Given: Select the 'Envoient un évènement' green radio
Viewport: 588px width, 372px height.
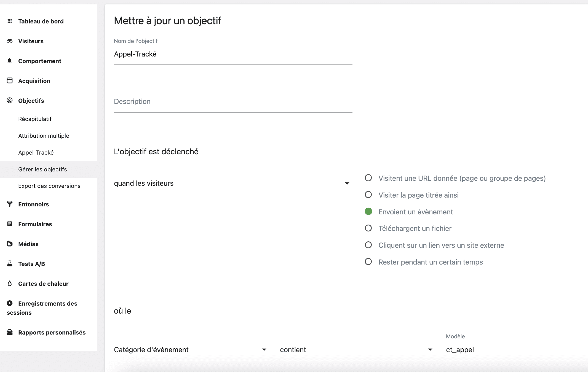Looking at the screenshot, I should point(368,212).
